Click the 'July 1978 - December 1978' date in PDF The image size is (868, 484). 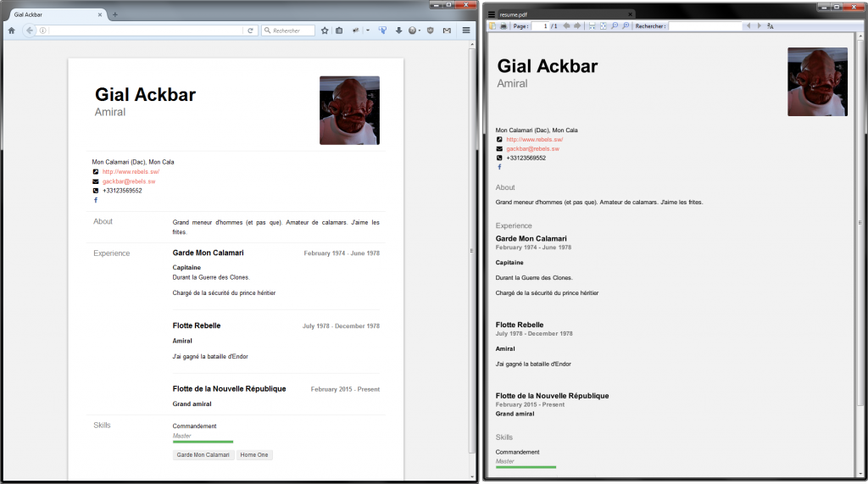point(534,333)
